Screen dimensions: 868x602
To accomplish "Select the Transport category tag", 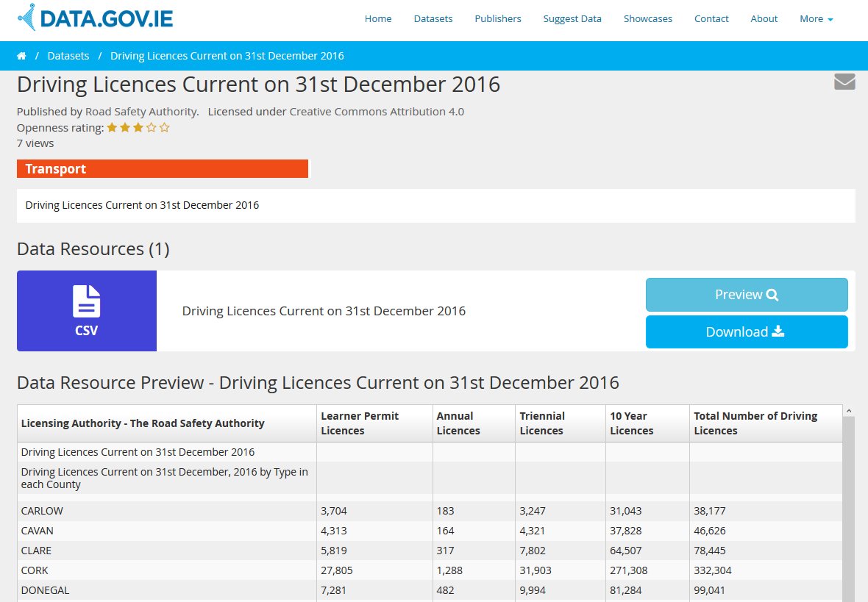I will (x=55, y=168).
